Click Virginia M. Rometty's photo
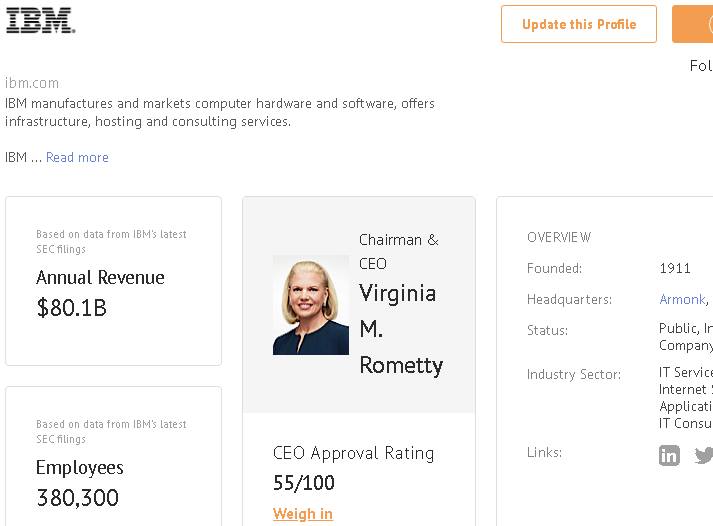Screen dimensions: 713x526 pyautogui.click(x=311, y=305)
